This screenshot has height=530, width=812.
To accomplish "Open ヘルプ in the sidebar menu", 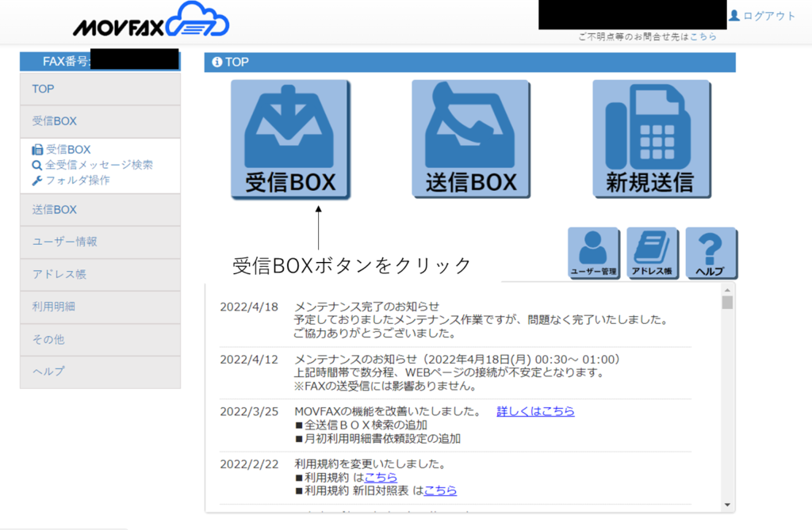I will [x=101, y=372].
